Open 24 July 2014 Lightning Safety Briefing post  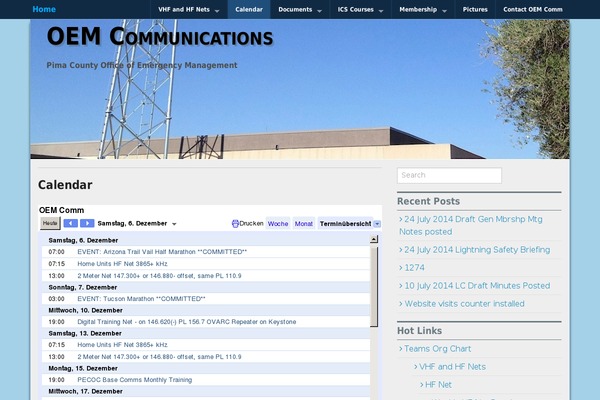(x=477, y=250)
